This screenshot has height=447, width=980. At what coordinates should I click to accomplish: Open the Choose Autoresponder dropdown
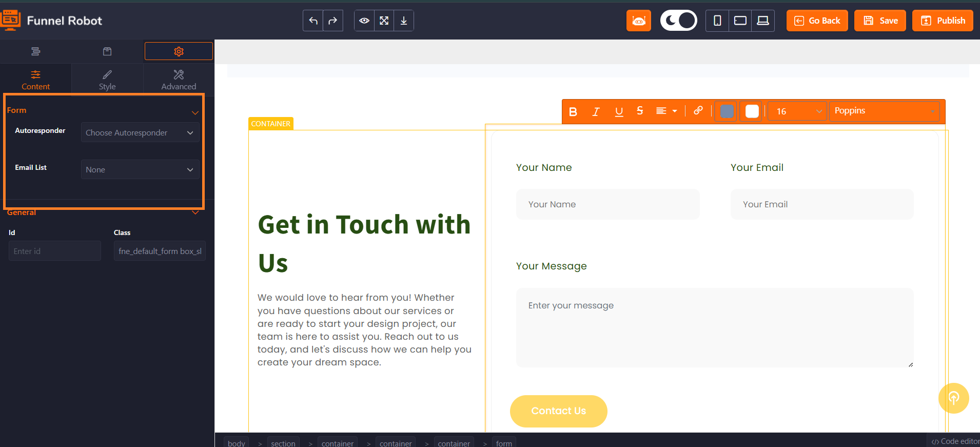tap(140, 132)
